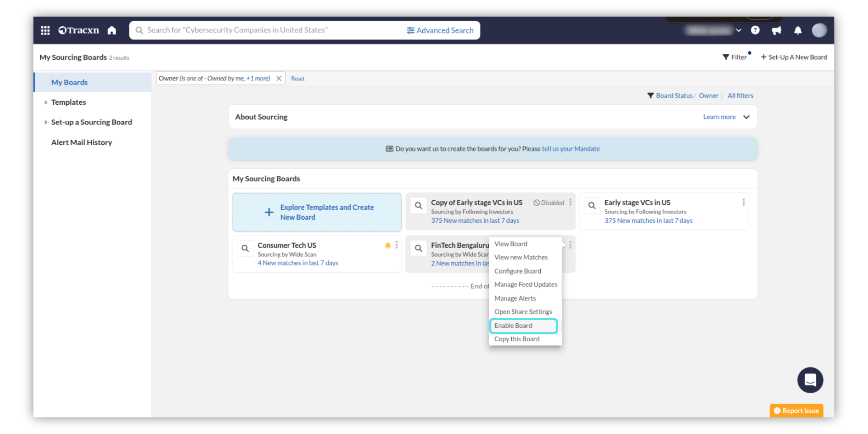
Task: Expand the About Sourcing panel chevron
Action: (x=746, y=117)
